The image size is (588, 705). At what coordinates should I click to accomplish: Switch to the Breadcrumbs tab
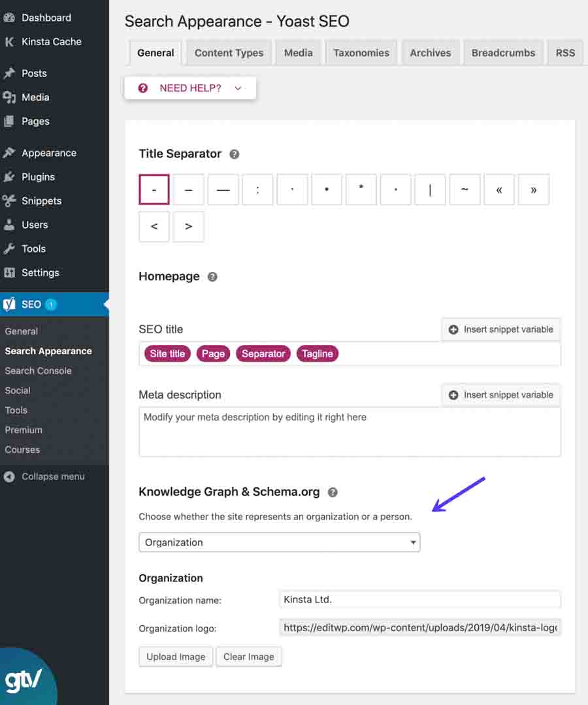[503, 52]
